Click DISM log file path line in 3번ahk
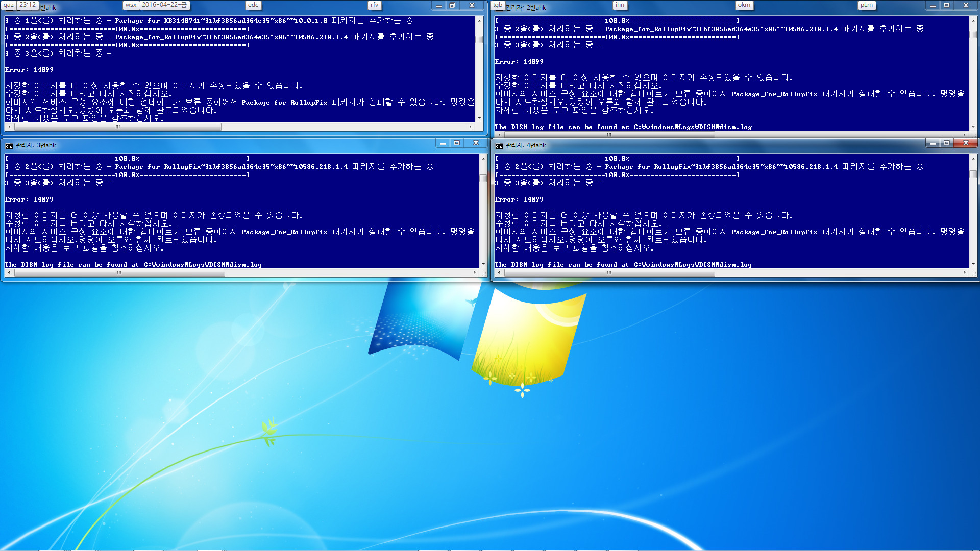The image size is (980, 551). coord(133,265)
